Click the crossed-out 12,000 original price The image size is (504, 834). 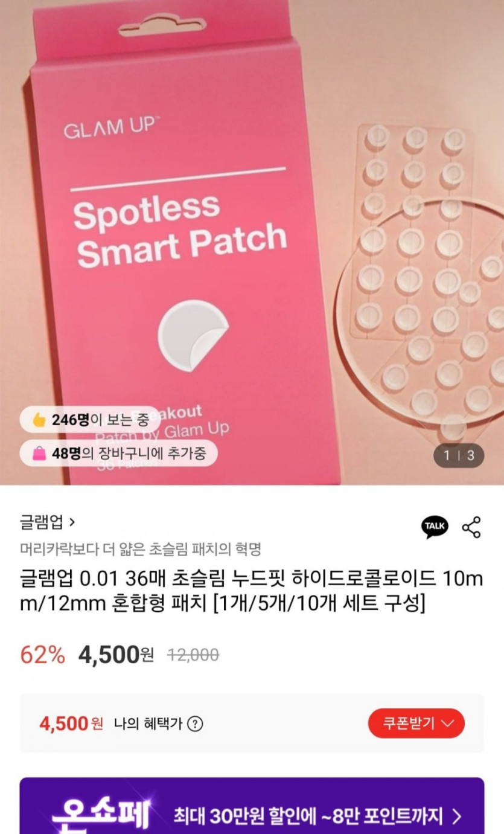(x=193, y=655)
